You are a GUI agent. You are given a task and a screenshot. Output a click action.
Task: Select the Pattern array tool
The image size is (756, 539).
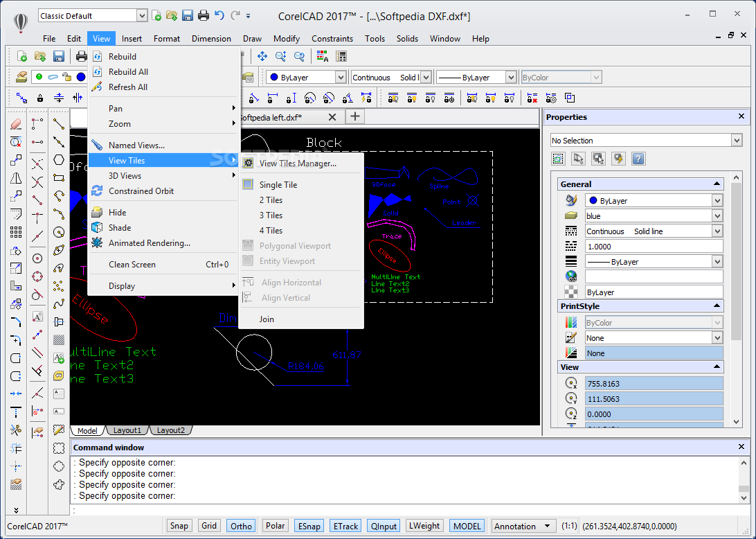16,232
